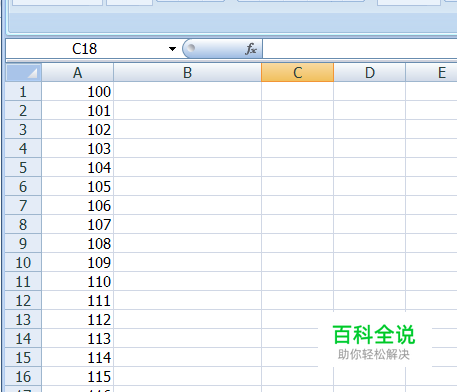Click cell containing 107
457x392 pixels.
tap(77, 224)
